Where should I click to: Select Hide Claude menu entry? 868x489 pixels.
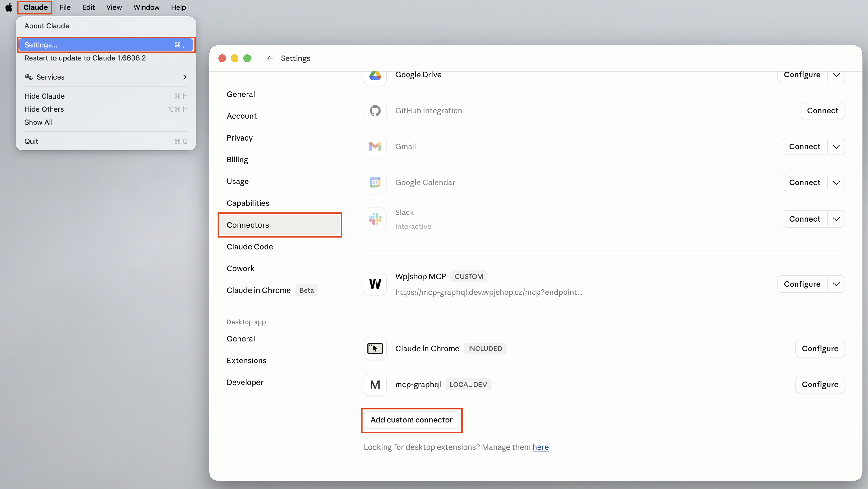tap(106, 96)
